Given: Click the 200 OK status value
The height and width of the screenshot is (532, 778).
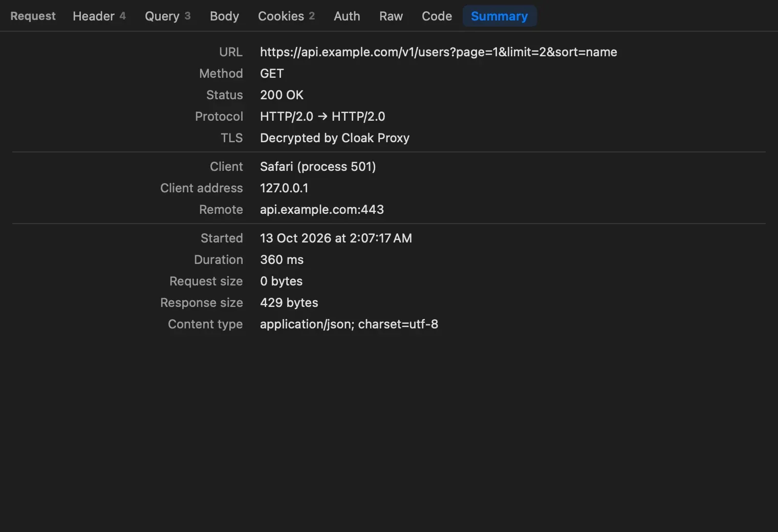Looking at the screenshot, I should [x=282, y=95].
